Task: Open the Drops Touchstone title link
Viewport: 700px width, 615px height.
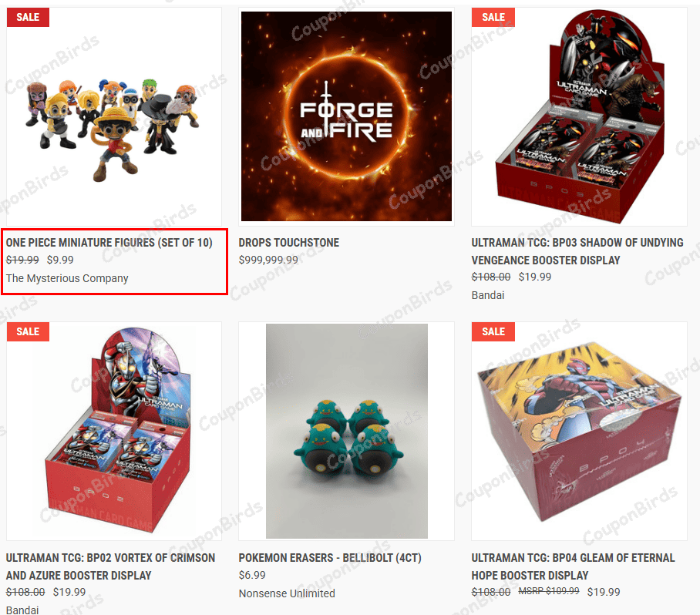Action: tap(289, 242)
